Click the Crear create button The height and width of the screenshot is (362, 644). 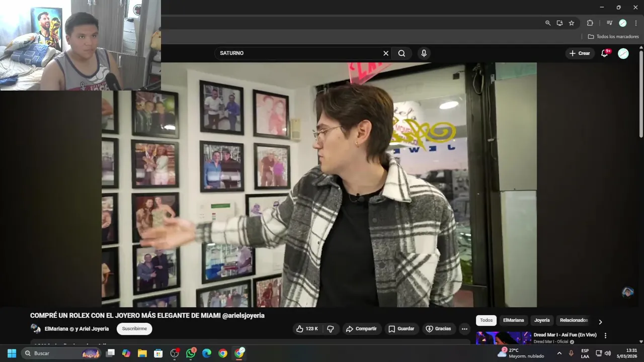tap(580, 53)
